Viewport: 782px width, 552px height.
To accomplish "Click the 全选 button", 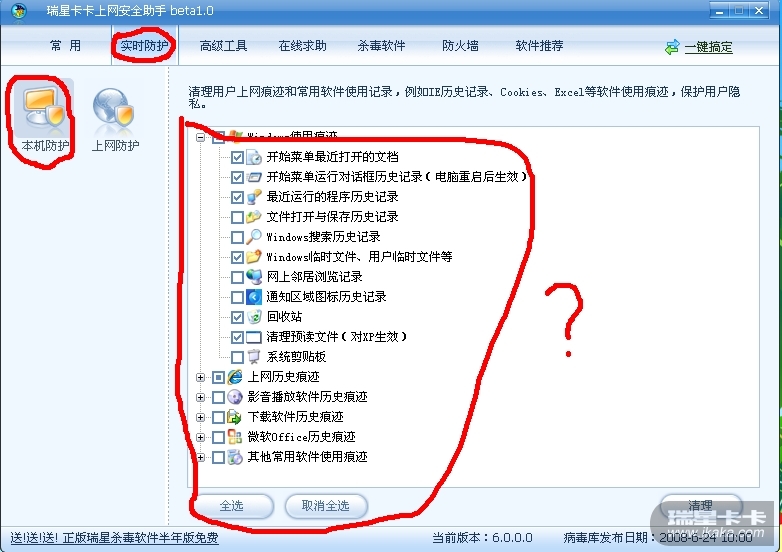I will point(232,506).
